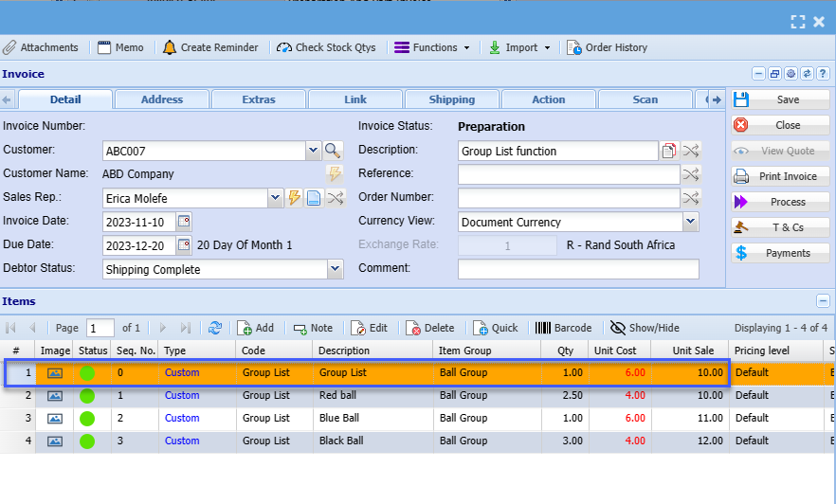Expand the Customer dropdown

(313, 151)
